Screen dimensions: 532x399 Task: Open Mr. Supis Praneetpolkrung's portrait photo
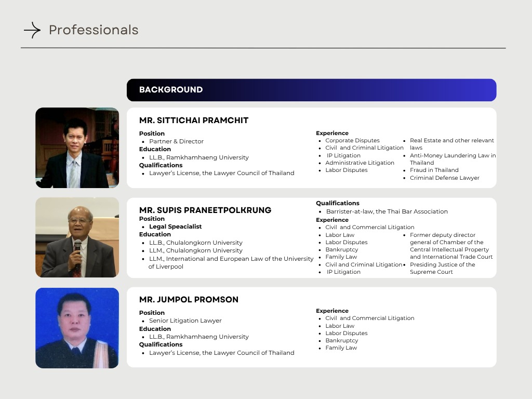click(x=77, y=237)
